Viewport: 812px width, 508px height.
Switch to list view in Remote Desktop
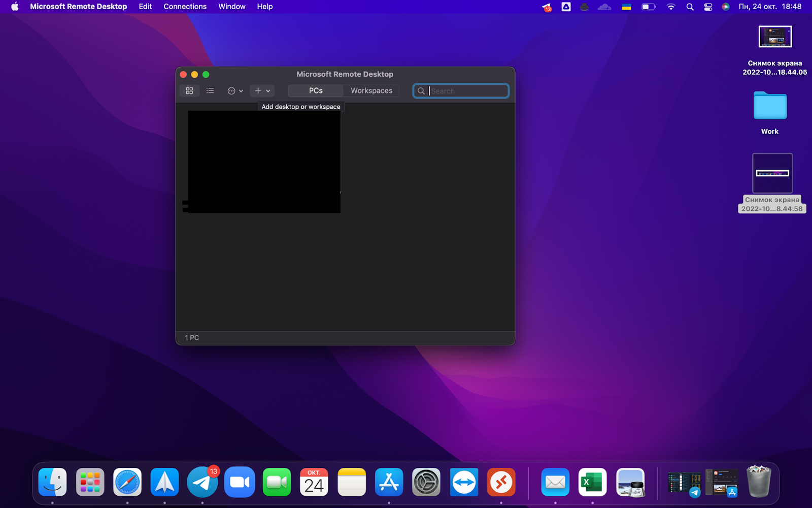pos(210,91)
